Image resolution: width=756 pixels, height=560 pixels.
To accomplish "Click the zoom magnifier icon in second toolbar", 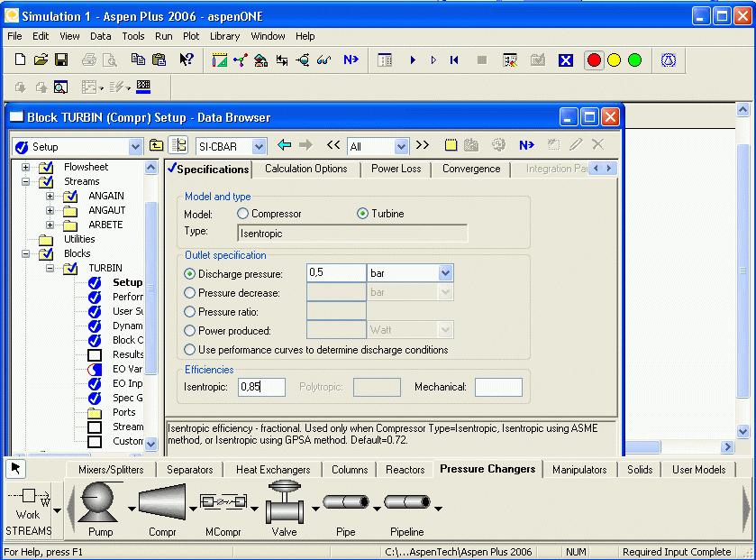I will tap(60, 87).
